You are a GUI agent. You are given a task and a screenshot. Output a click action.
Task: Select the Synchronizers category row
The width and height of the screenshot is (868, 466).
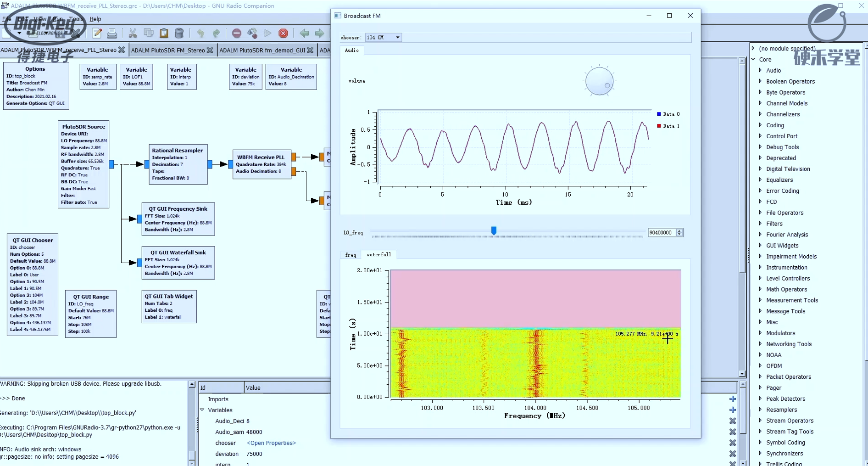click(785, 453)
